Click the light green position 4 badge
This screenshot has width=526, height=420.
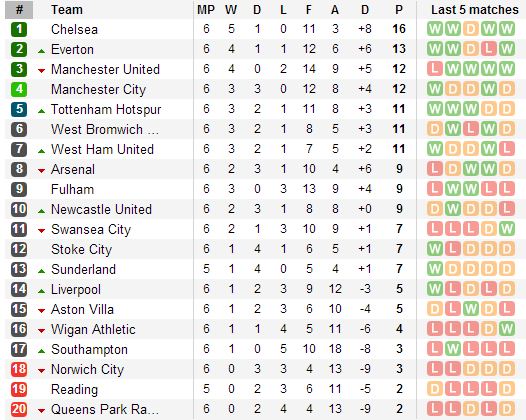[19, 89]
